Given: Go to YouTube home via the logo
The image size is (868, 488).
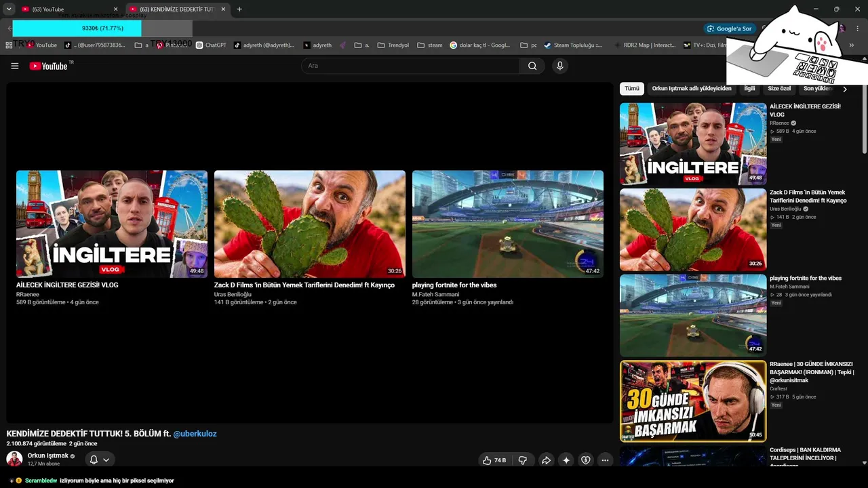Looking at the screenshot, I should pos(48,66).
